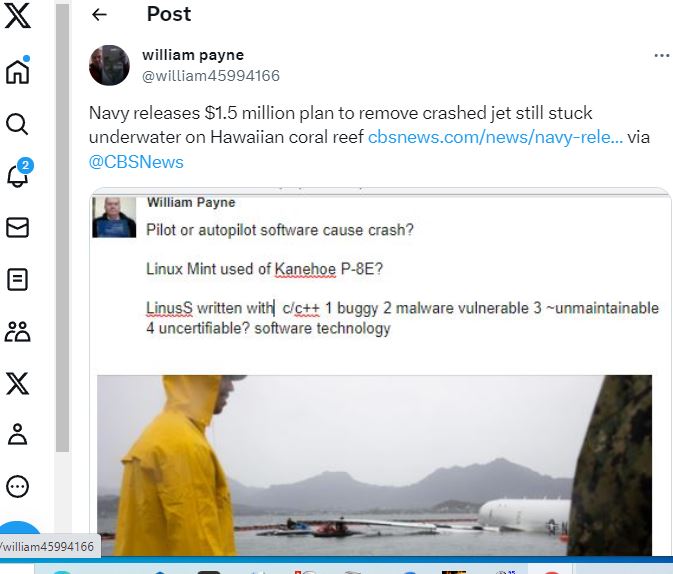Image resolution: width=673 pixels, height=574 pixels.
Task: Open the @william45994166 handle
Action: [211, 76]
